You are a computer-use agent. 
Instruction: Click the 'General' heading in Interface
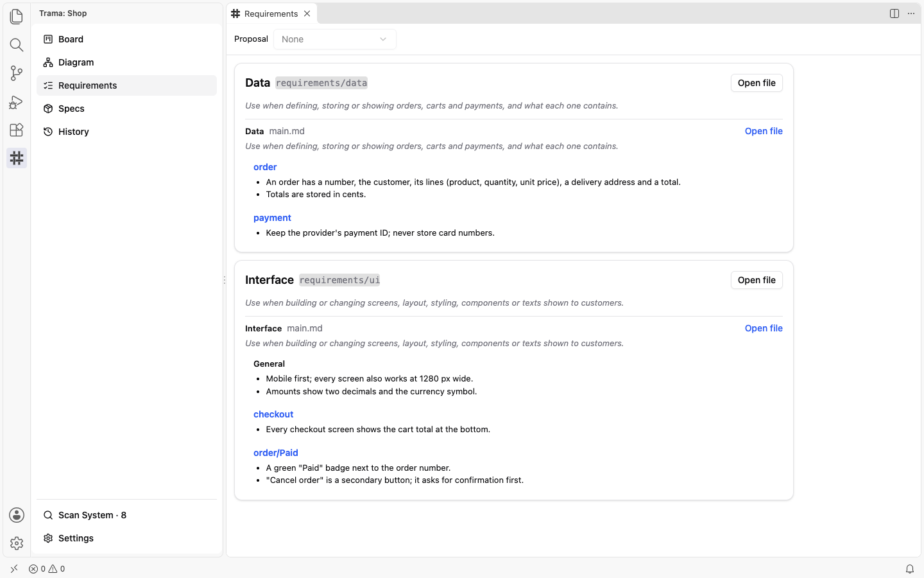click(269, 363)
